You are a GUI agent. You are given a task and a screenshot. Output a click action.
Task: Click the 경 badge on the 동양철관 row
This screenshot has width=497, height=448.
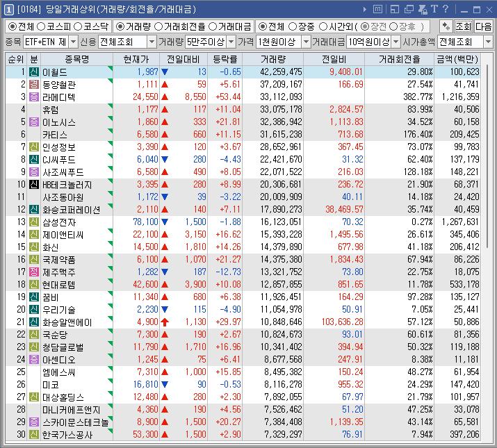34,84
